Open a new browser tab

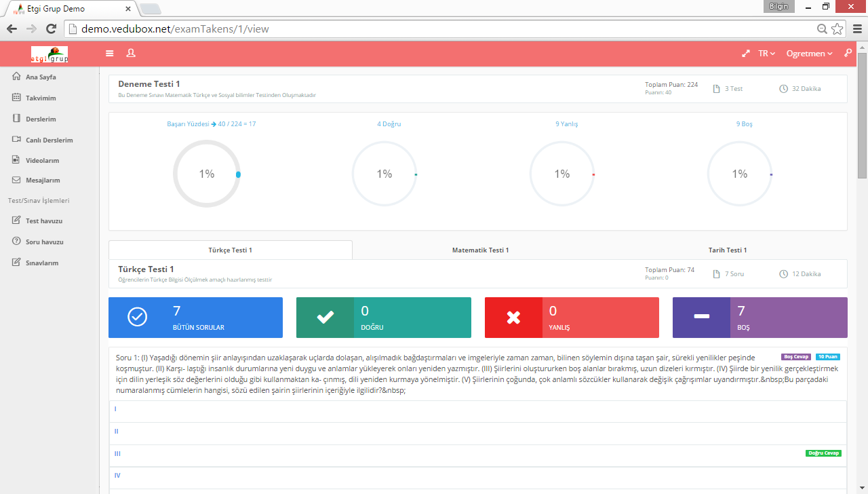click(150, 9)
